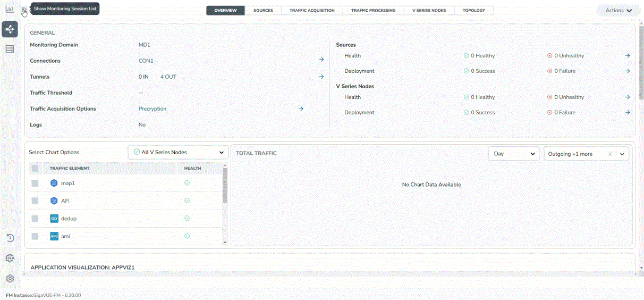Toggle the select-all checkbox in table header
This screenshot has height=300, width=644.
click(x=35, y=168)
